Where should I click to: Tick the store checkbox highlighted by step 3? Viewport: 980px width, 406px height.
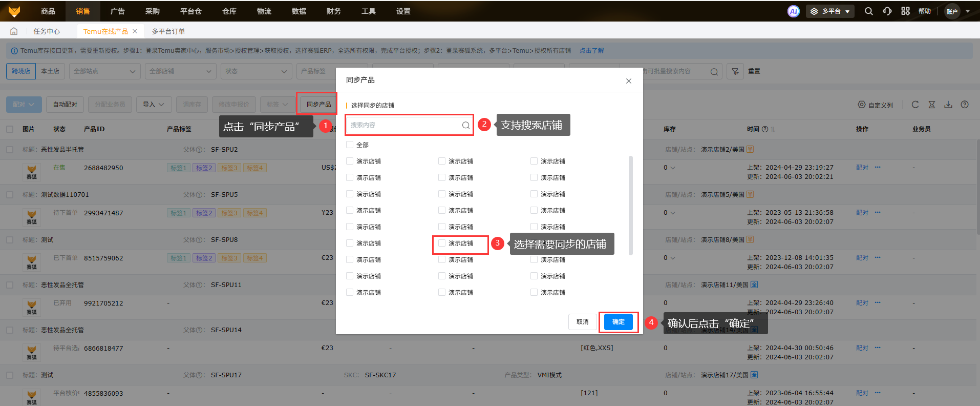pyautogui.click(x=442, y=243)
